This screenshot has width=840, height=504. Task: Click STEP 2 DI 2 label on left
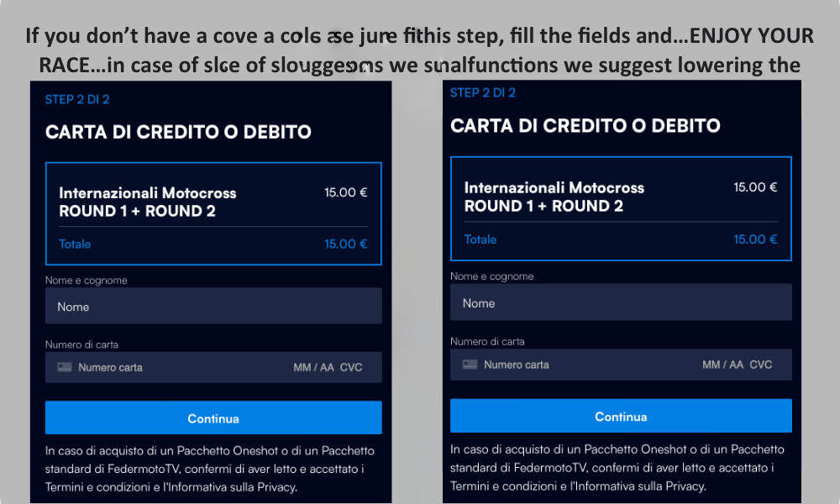pos(77,100)
